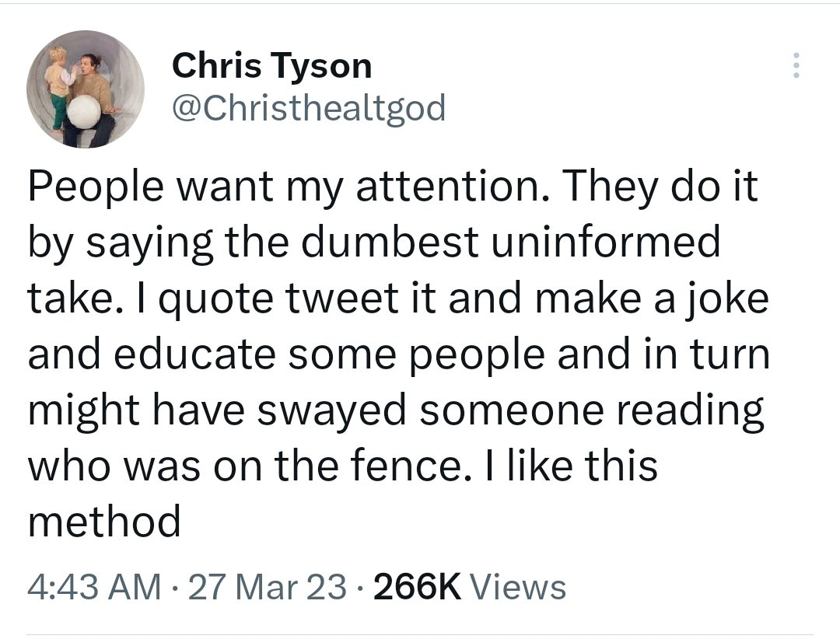Viewport: 840px width, 639px height.
Task: Open the three-dot more options menu
Action: coord(795,65)
